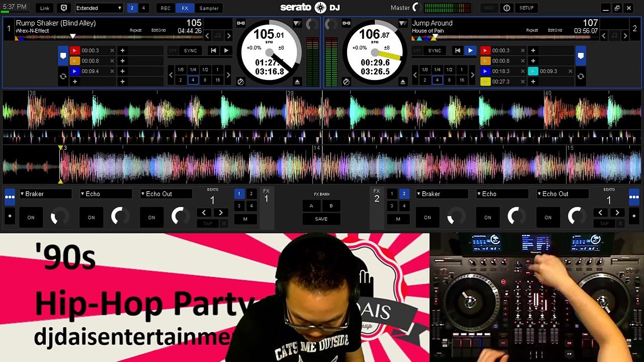
Task: Delete the 00:18.3 cue on deck 2
Action: click(522, 71)
